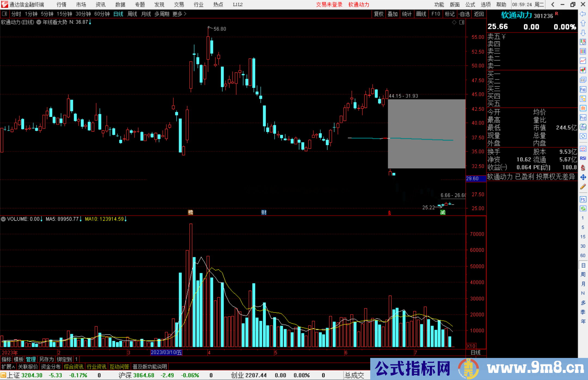Screen dimensions: 588x380
Task: Expand the 扩展 bottom panel
Action: point(8,367)
